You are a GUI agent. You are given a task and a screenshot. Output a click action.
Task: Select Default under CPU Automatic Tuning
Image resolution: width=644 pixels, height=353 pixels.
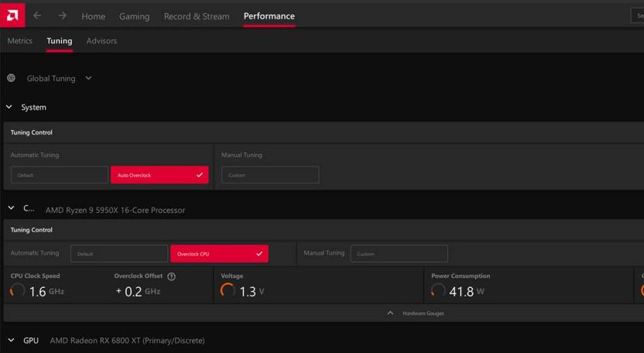tap(119, 254)
